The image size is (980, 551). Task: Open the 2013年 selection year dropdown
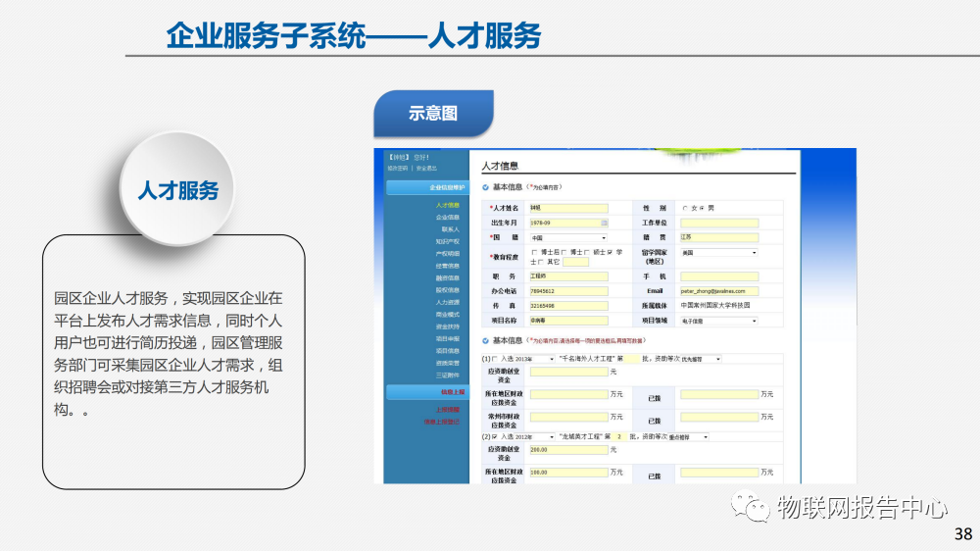coord(536,359)
